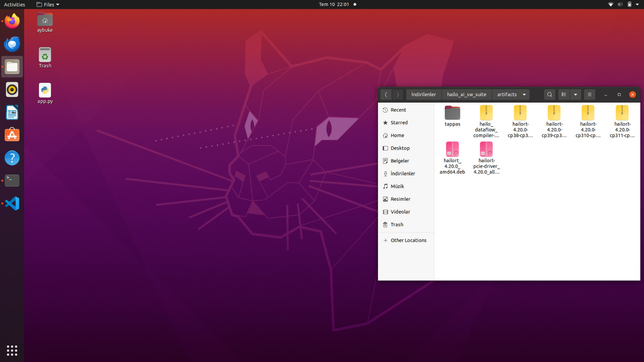This screenshot has width=644, height=362.
Task: Open system status menu arrow
Action: click(637, 4)
